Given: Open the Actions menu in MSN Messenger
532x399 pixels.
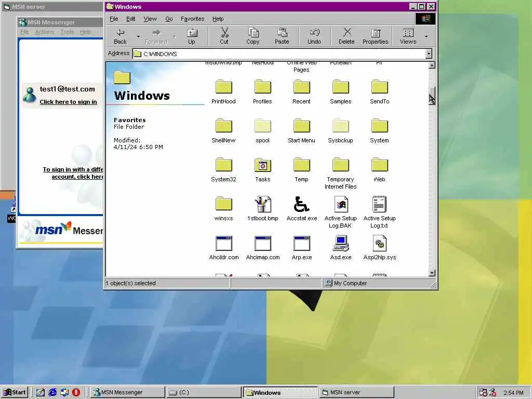Looking at the screenshot, I should (x=45, y=32).
